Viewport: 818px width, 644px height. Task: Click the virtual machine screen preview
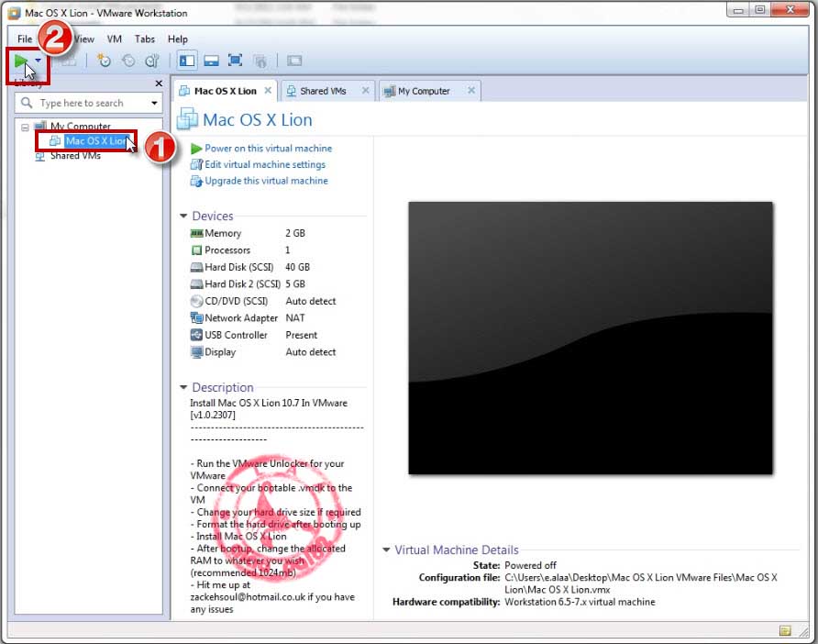coord(591,339)
